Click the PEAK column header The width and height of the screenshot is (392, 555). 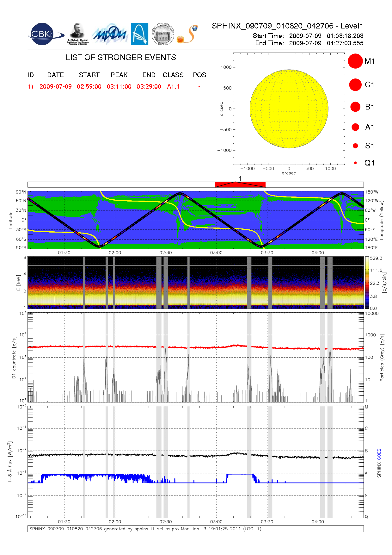click(119, 75)
